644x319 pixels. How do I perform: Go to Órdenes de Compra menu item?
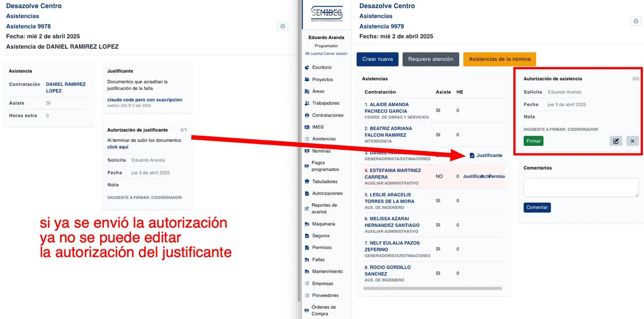[323, 310]
